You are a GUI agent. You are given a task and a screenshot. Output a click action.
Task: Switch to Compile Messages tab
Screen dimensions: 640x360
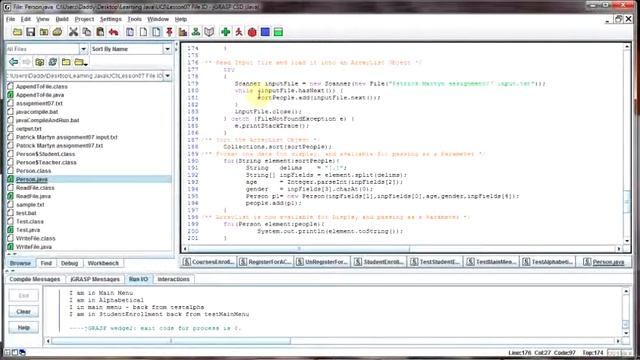point(35,279)
